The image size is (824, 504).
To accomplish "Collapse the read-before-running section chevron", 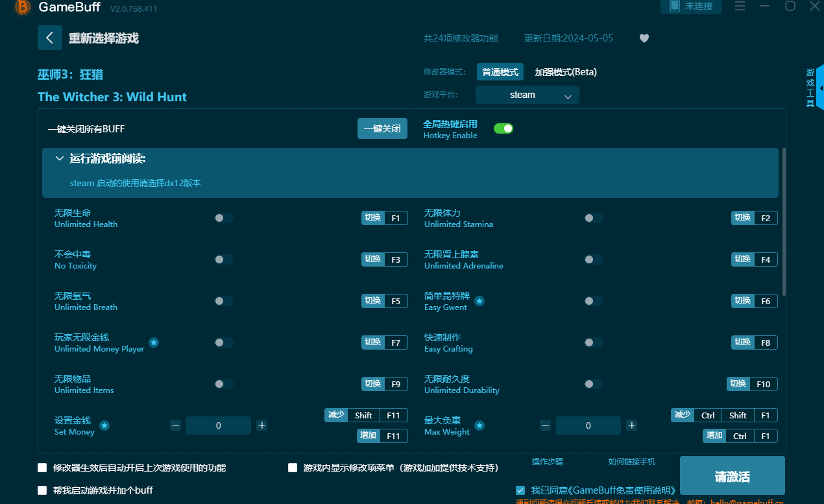I will 60,158.
